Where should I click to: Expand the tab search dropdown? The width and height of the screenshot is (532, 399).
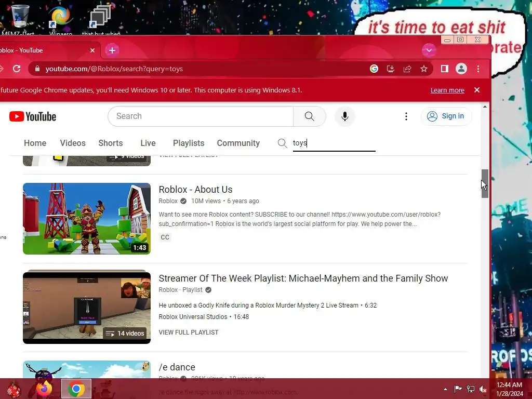click(429, 50)
